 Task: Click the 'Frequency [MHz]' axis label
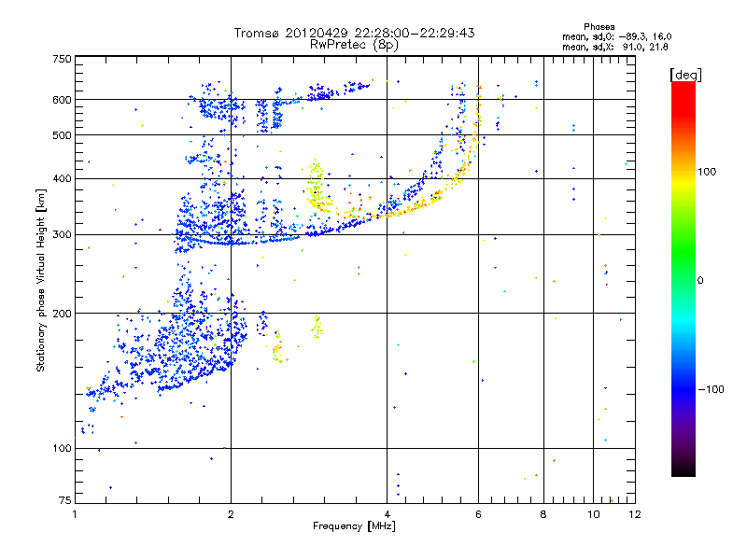354,526
